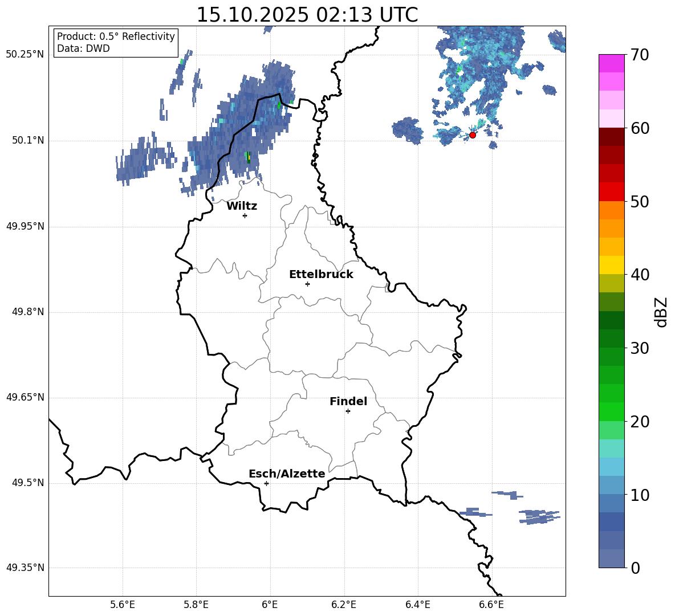Viewport: 675px width, 616px height.
Task: Click the 60 tick label on colorbar
Action: 640,128
